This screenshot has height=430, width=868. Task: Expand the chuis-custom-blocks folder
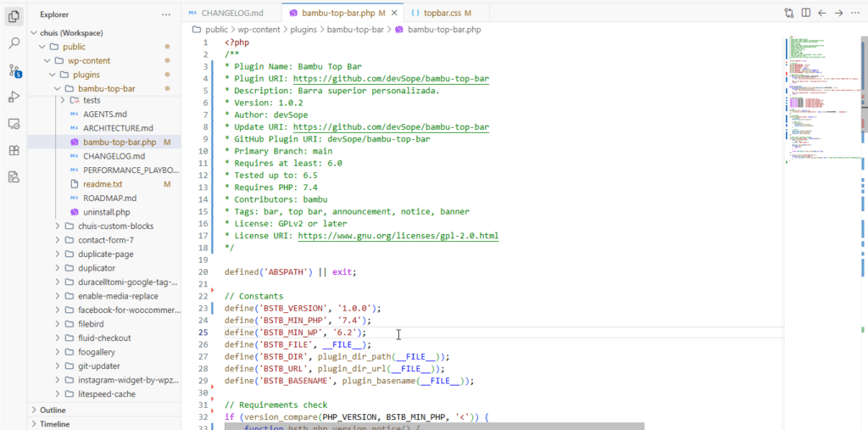[58, 226]
